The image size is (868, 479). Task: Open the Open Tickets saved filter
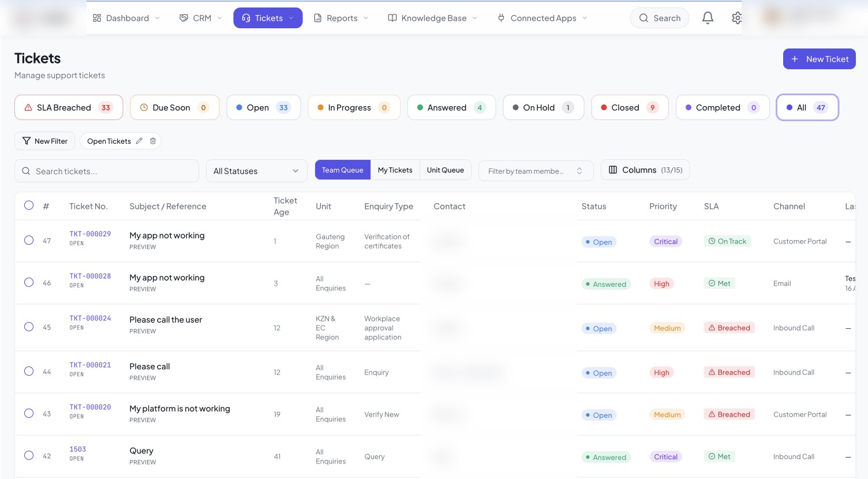[x=109, y=141]
